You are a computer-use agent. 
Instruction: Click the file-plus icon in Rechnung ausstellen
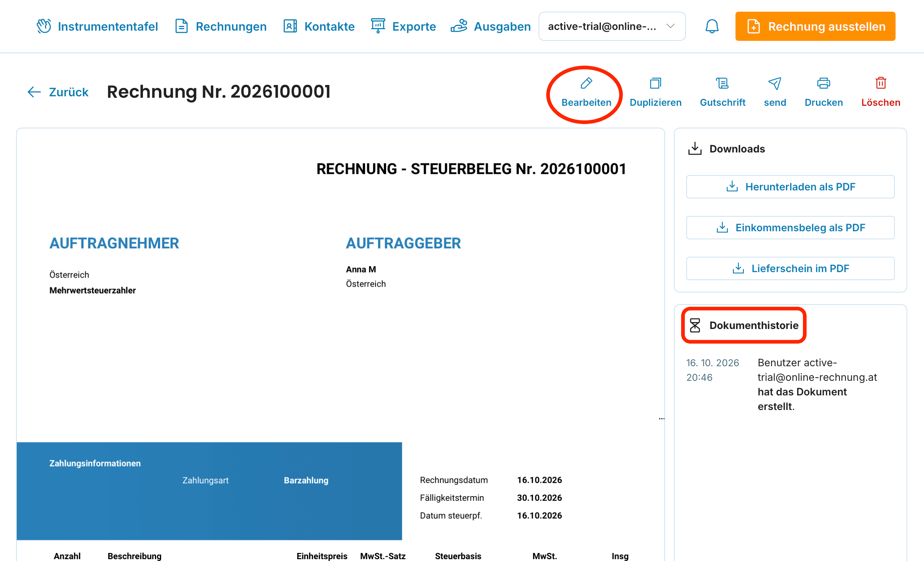click(753, 26)
